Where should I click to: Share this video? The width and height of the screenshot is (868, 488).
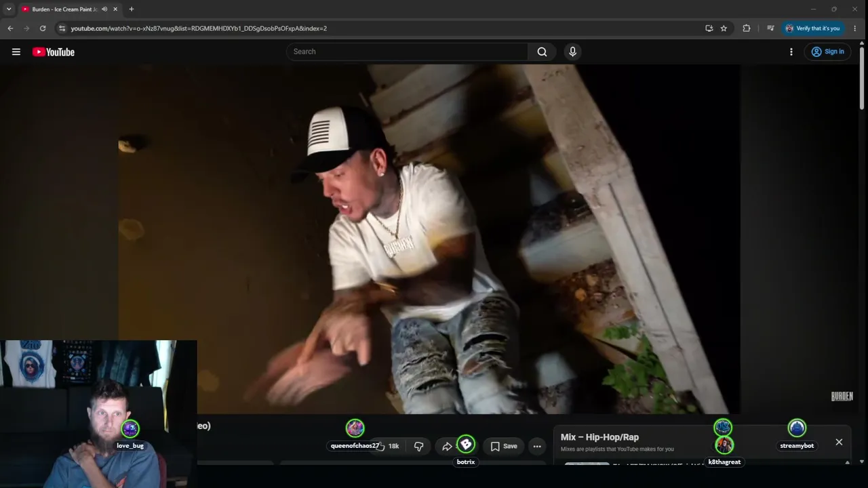[x=447, y=446]
